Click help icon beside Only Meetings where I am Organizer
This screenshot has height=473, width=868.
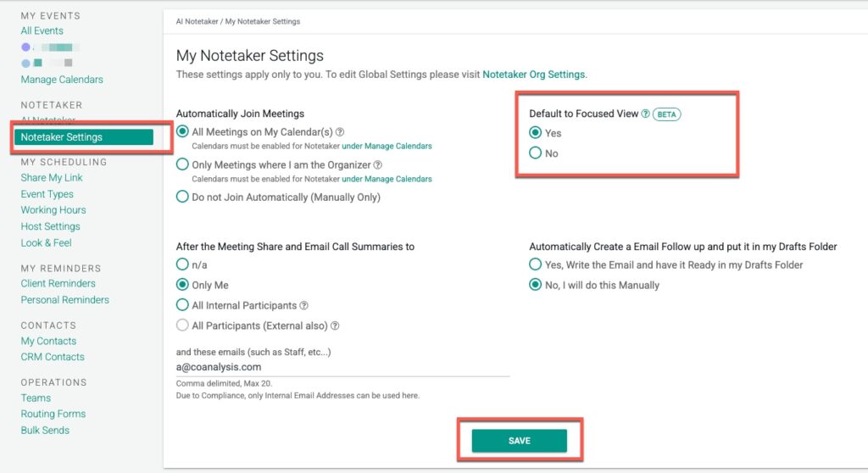(x=378, y=165)
